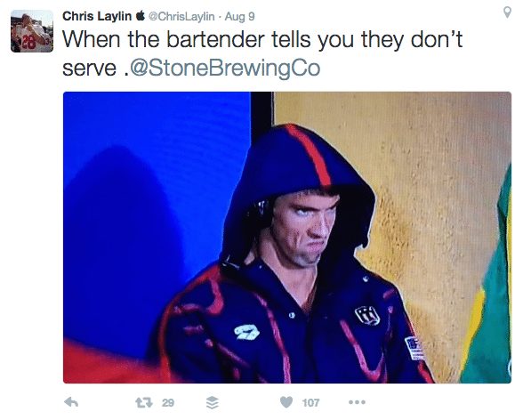Viewport: 523px width, 420px height.
Task: Click the white Arena logo on the jacket photo
Action: tap(247, 332)
